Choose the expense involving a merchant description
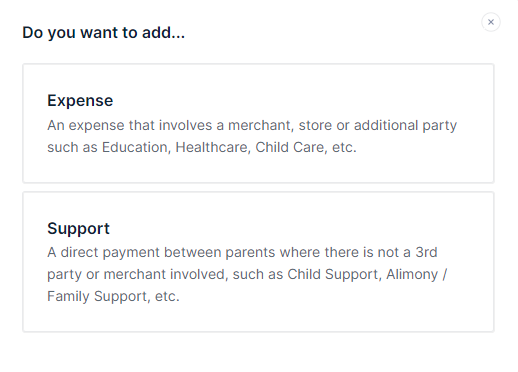 (x=252, y=136)
